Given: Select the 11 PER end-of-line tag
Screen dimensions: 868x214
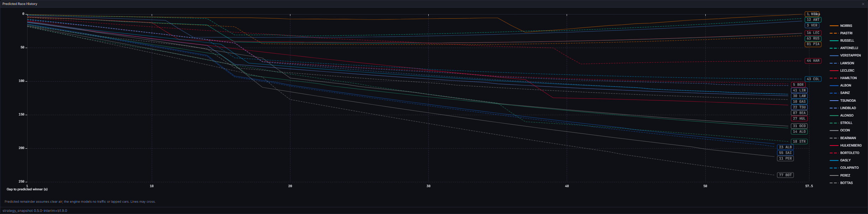Looking at the screenshot, I should tap(785, 159).
